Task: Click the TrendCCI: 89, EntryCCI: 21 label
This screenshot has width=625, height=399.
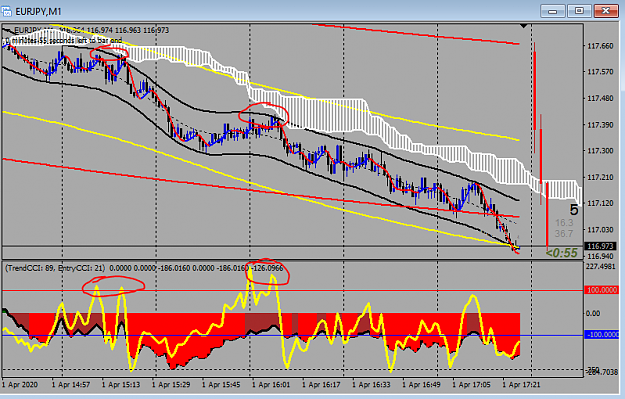Action: click(55, 268)
